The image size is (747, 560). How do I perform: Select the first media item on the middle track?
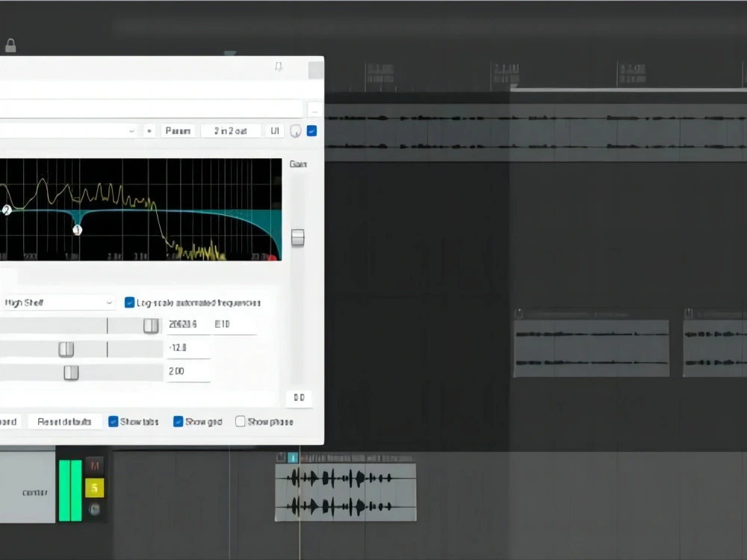pyautogui.click(x=591, y=349)
